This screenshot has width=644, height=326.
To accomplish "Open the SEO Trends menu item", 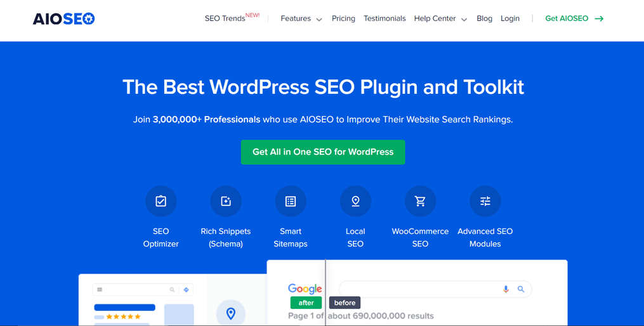I will click(225, 19).
